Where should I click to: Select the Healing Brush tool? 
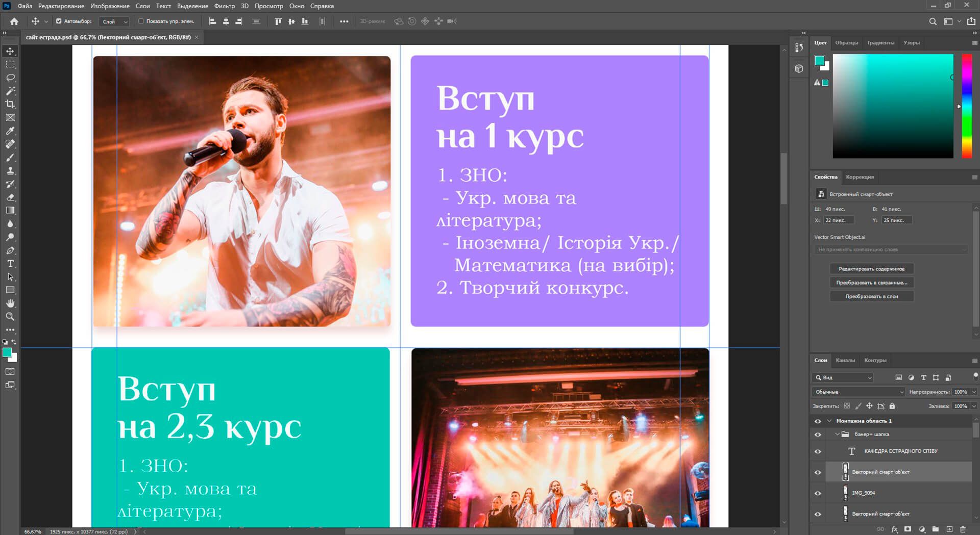pos(10,144)
